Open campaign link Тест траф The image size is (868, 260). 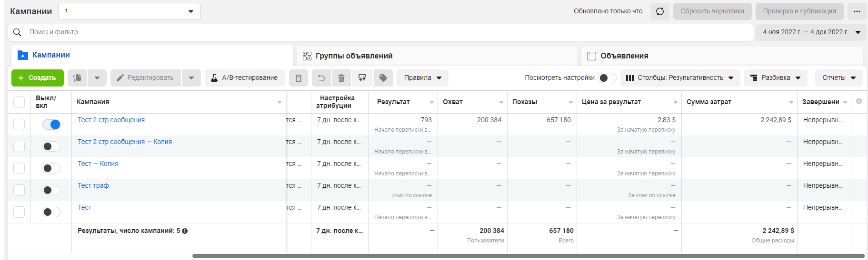point(93,185)
